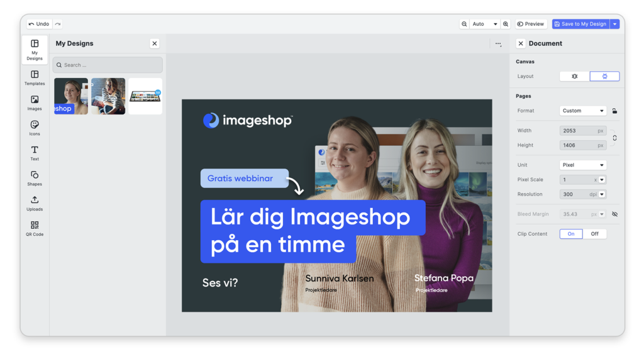Click the zoom out magnifier icon

coord(464,24)
